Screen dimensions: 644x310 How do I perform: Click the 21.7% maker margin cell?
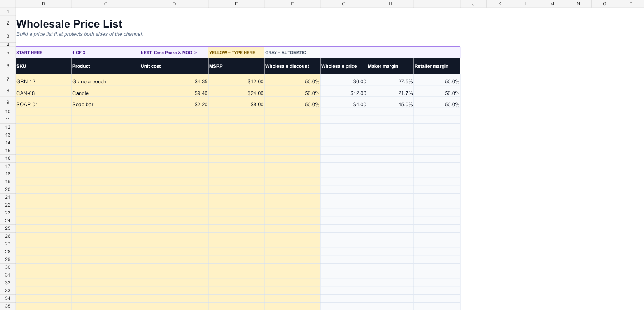[x=390, y=91]
